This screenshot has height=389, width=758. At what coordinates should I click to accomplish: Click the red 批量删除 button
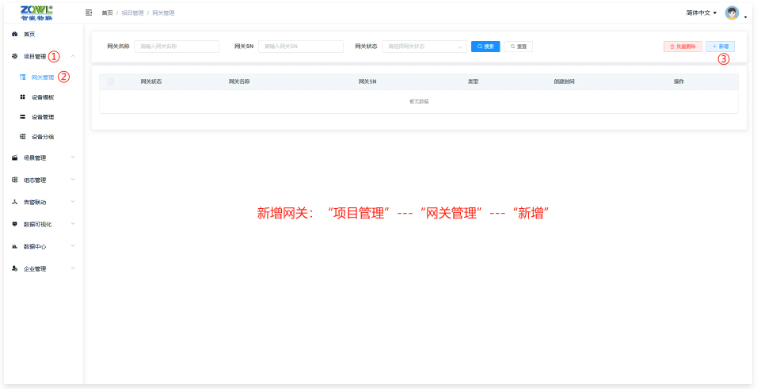click(x=683, y=46)
